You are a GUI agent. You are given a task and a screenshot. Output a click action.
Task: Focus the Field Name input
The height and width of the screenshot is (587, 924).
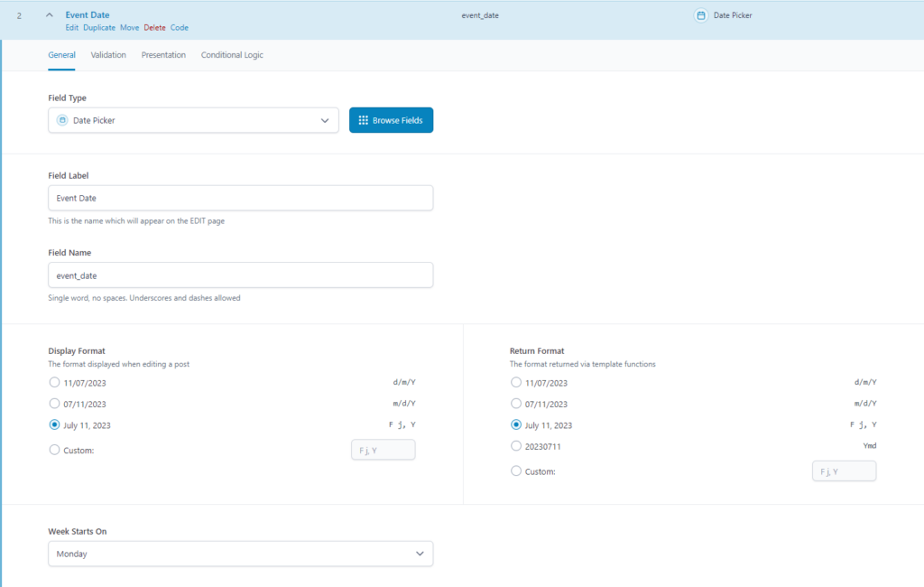click(x=240, y=275)
